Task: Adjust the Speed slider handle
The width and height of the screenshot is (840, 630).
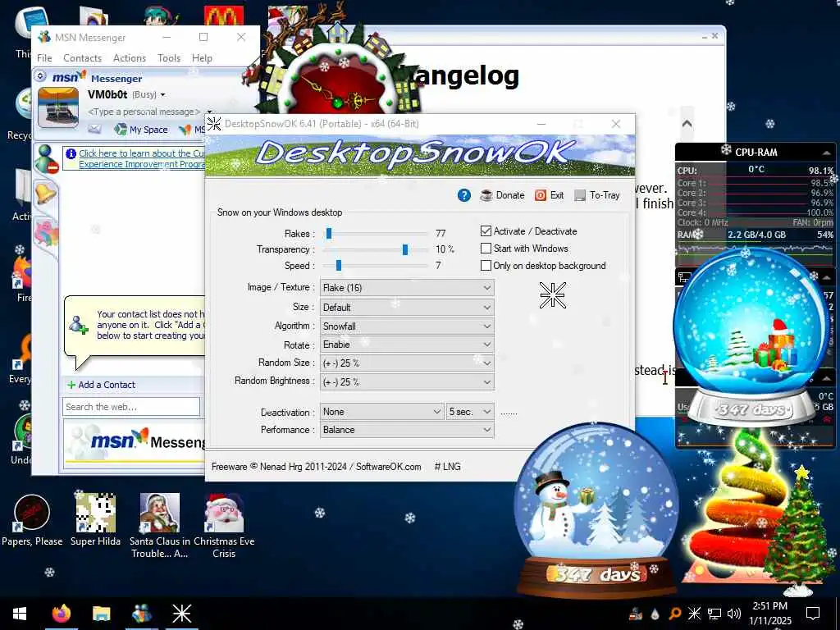Action: (339, 265)
